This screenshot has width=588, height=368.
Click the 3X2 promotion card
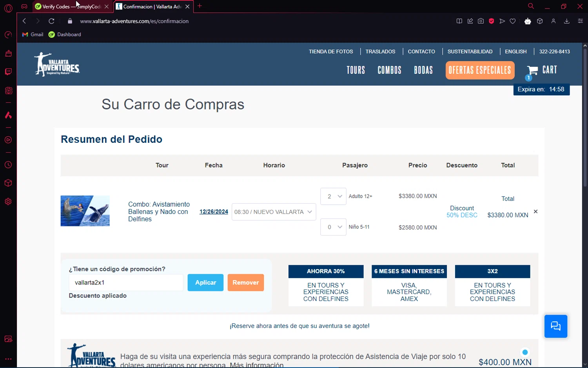coord(492,286)
